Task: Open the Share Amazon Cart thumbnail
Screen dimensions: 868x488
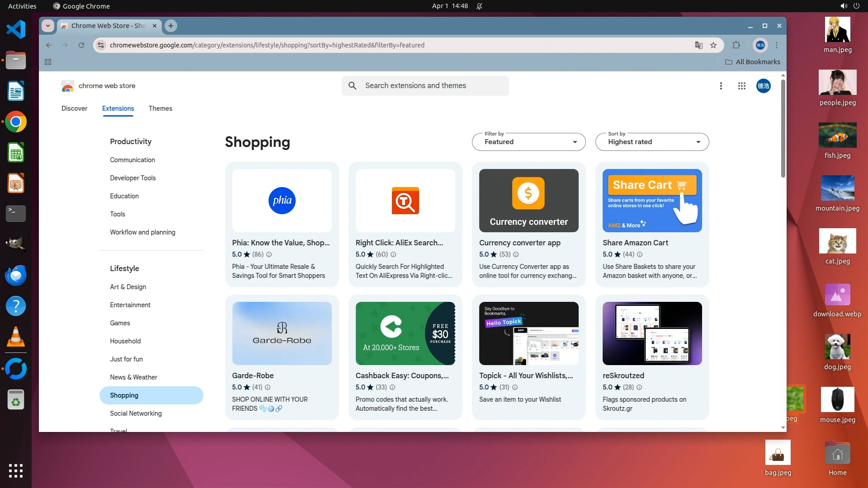Action: click(652, 201)
